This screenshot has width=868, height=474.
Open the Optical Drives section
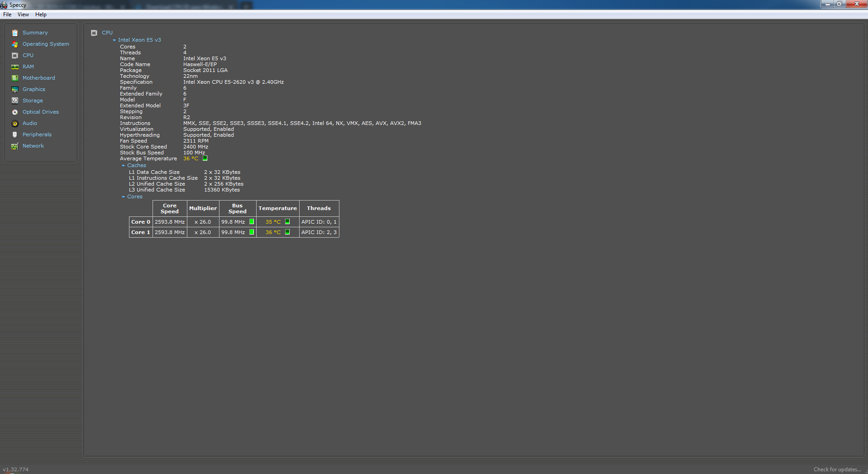(41, 112)
